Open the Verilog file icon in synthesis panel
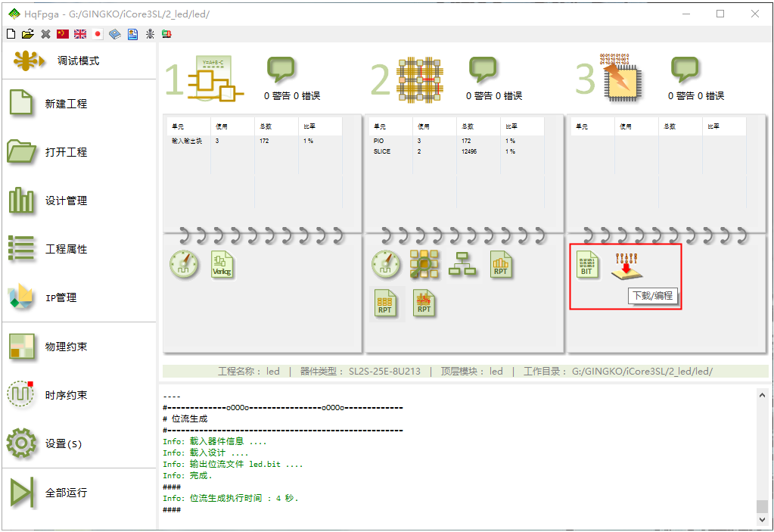 (222, 265)
